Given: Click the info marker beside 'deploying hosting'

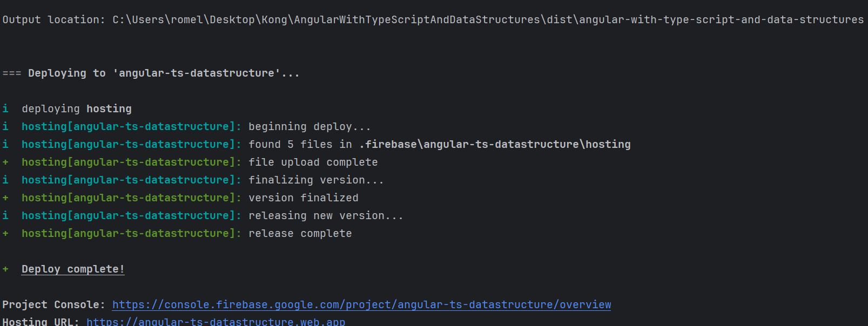Looking at the screenshot, I should [x=5, y=108].
